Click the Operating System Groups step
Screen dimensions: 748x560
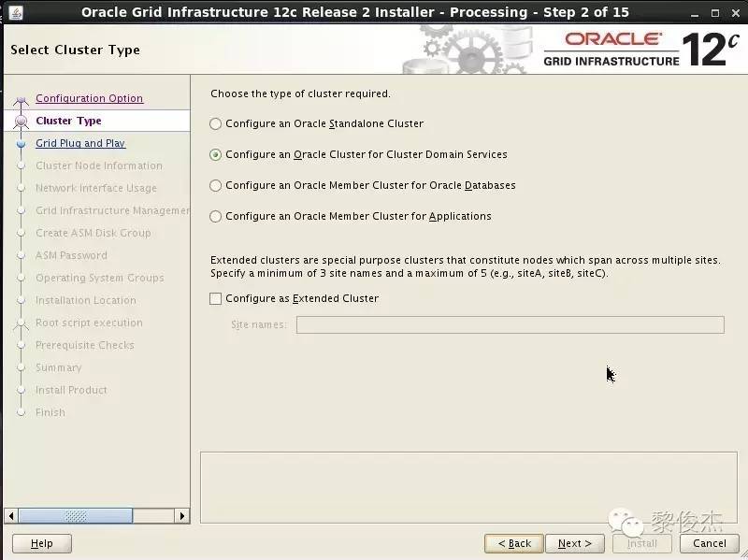[x=99, y=278]
